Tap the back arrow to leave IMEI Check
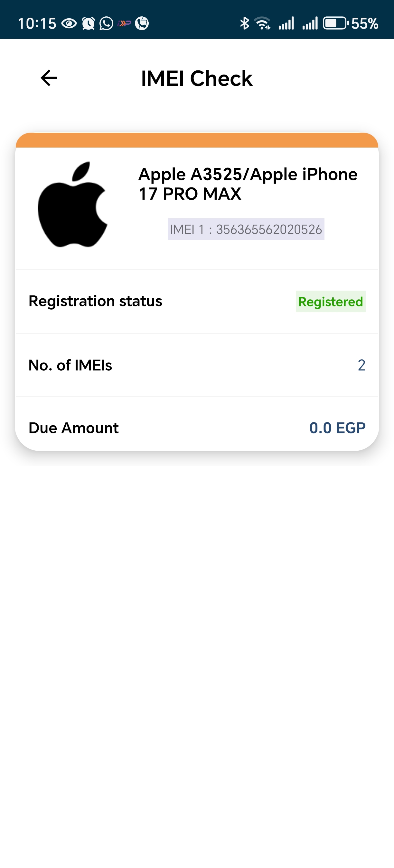This screenshot has width=394, height=868. pyautogui.click(x=49, y=78)
